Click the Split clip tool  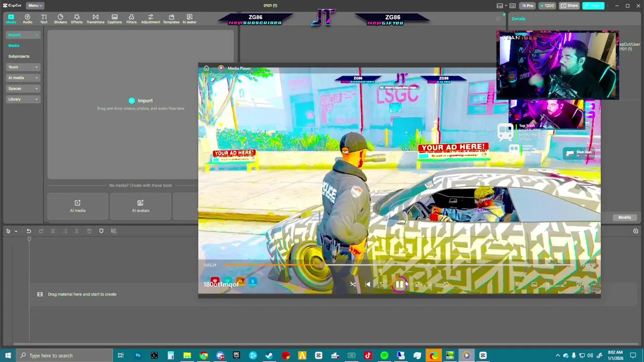[x=53, y=231]
